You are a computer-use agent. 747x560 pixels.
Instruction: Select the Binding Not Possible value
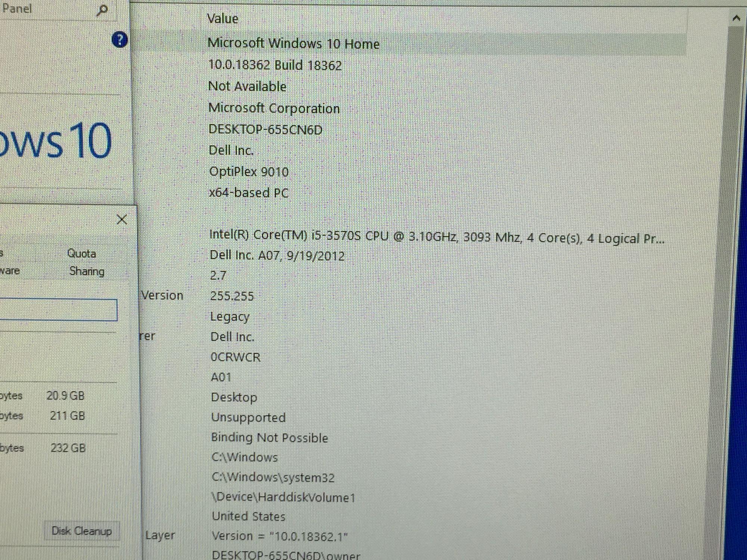pos(270,438)
